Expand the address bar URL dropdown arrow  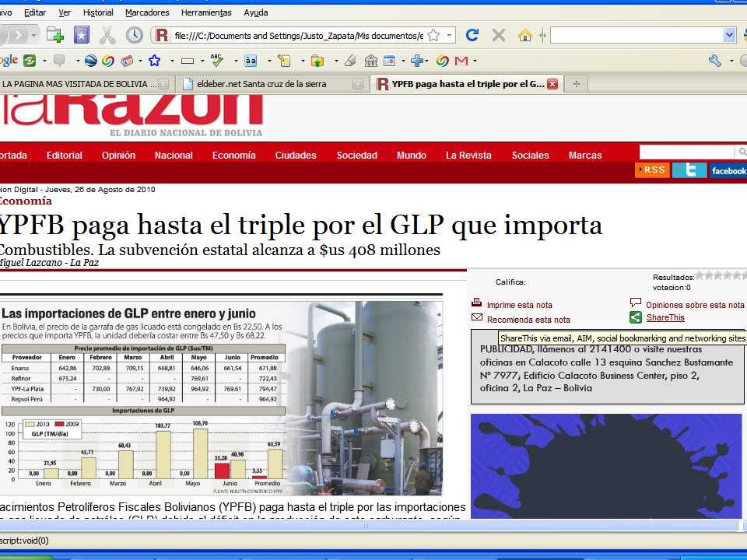tap(449, 35)
